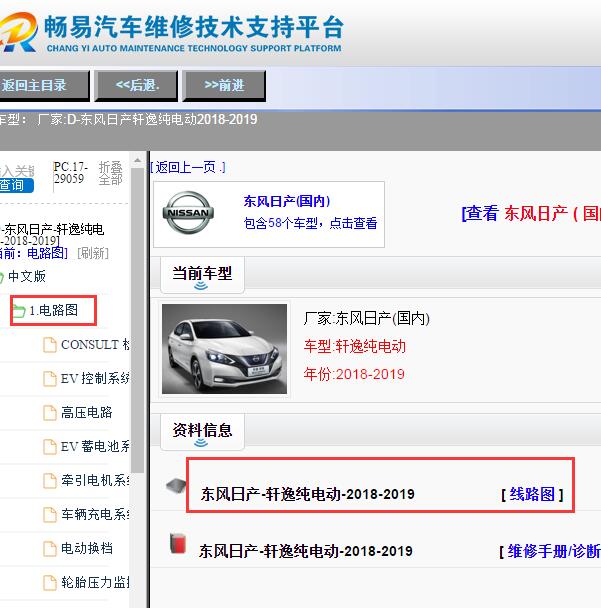Click the 返回上一页 link
This screenshot has width=601, height=608.
188,168
